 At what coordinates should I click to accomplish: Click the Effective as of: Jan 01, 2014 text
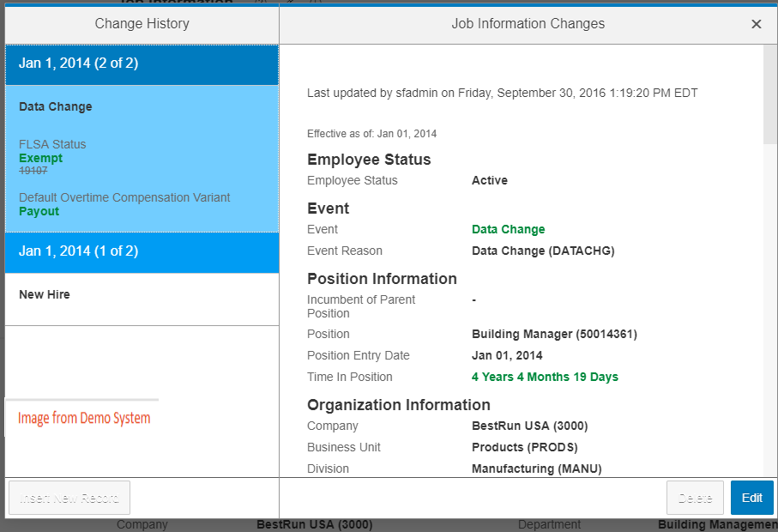[371, 134]
